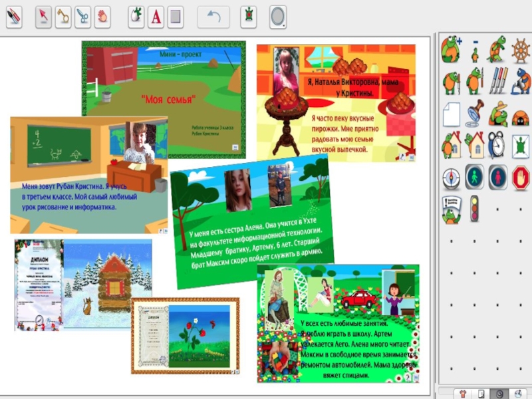Click the hatching turtle egg tool
532x399 pixels.
pos(136,17)
